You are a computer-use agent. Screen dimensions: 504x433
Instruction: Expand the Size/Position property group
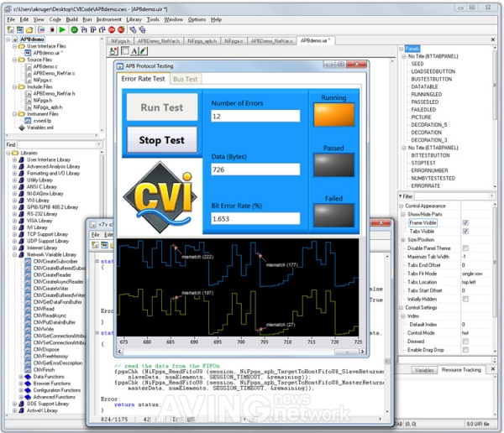pyautogui.click(x=403, y=240)
